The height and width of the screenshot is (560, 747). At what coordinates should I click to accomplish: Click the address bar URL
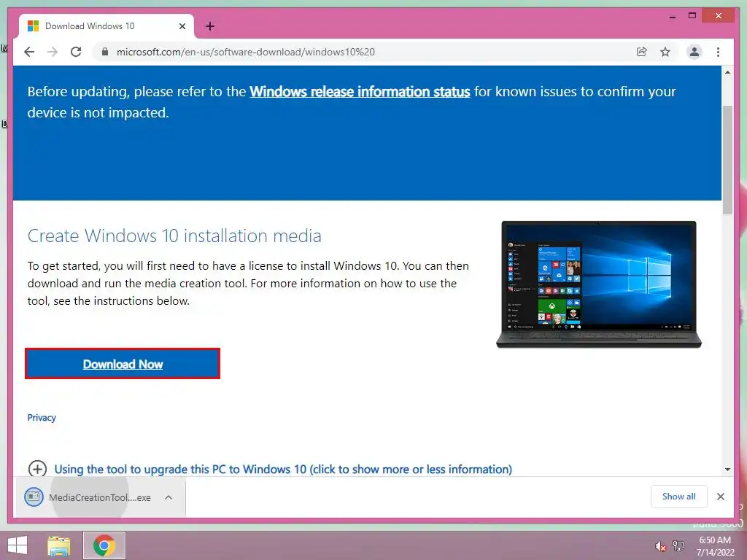coord(245,52)
